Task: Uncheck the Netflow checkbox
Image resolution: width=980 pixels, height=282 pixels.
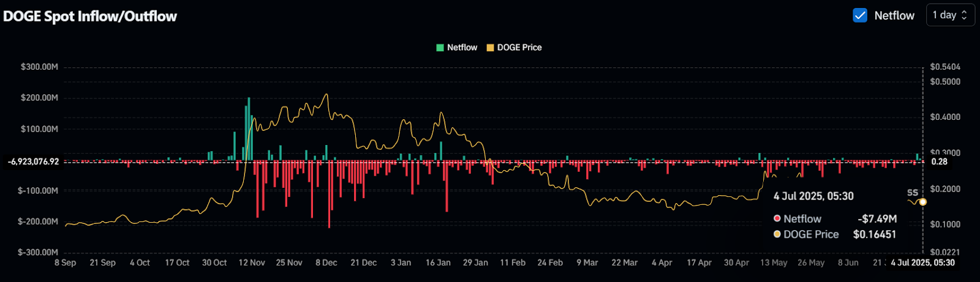Action: 860,15
